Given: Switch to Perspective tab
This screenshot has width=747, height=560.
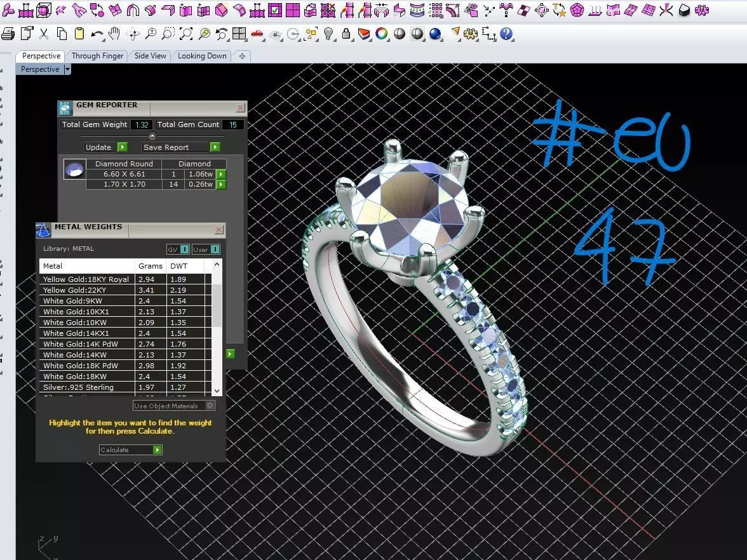Looking at the screenshot, I should pos(41,56).
